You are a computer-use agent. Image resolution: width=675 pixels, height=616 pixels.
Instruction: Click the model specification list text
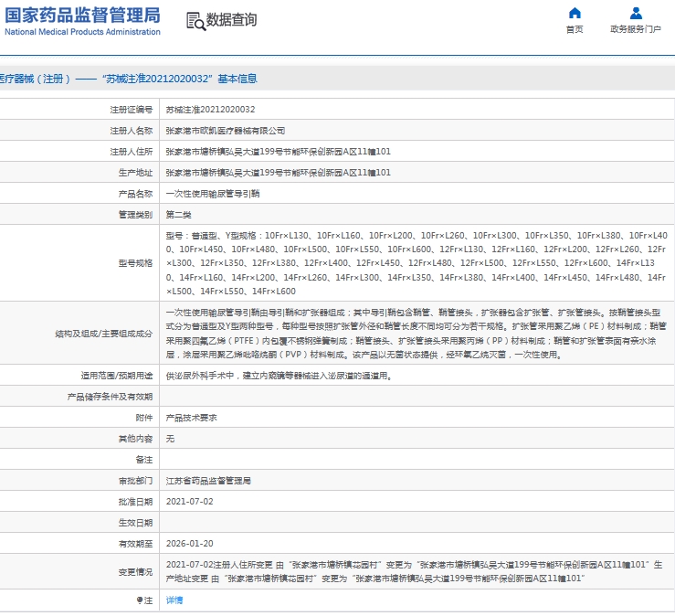click(417, 263)
